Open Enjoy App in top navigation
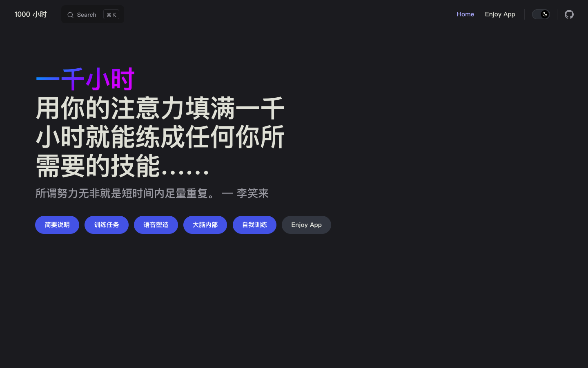 (500, 14)
